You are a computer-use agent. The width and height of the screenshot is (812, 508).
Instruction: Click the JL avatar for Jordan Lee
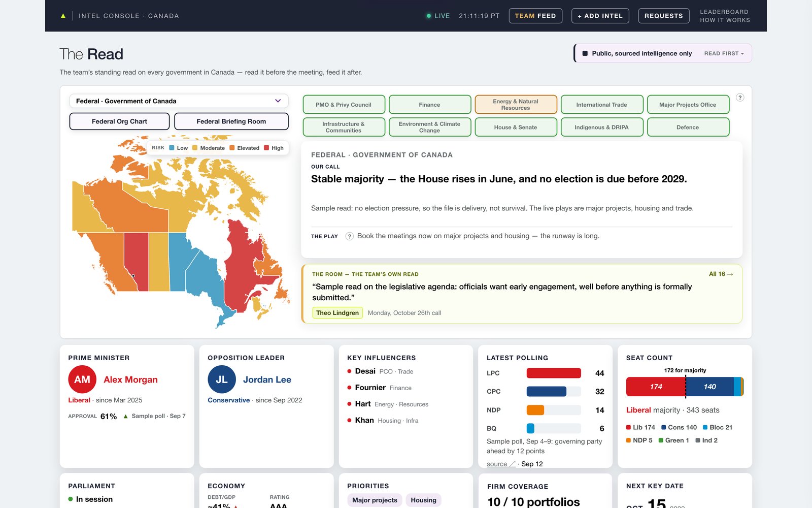tap(222, 379)
